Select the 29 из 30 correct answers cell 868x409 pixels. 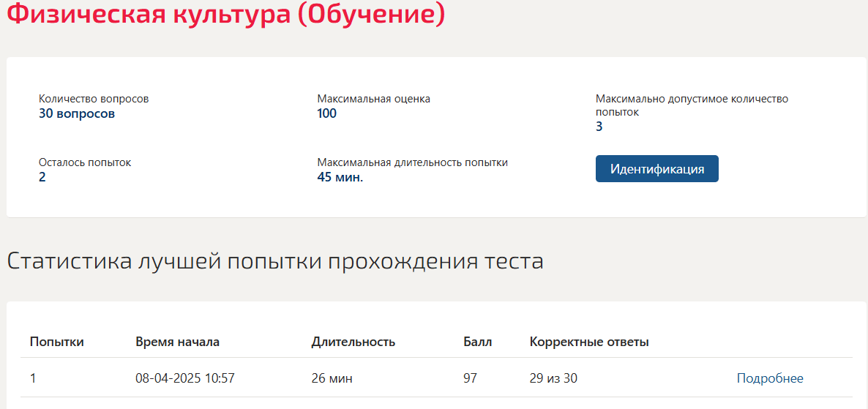pyautogui.click(x=553, y=378)
